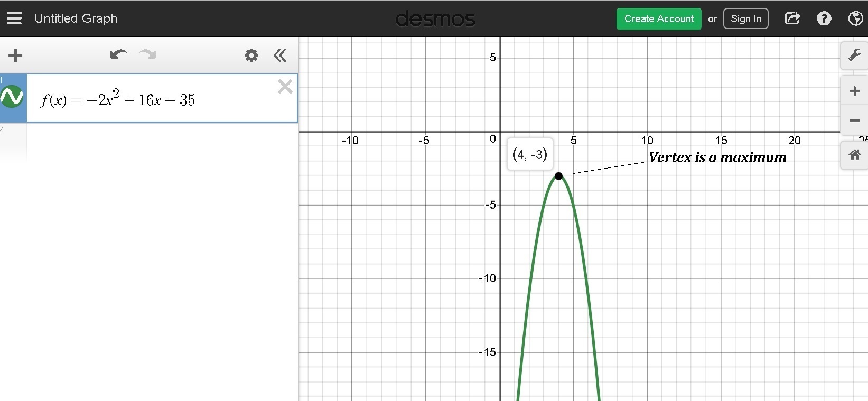Zoom in on the graph

[854, 91]
